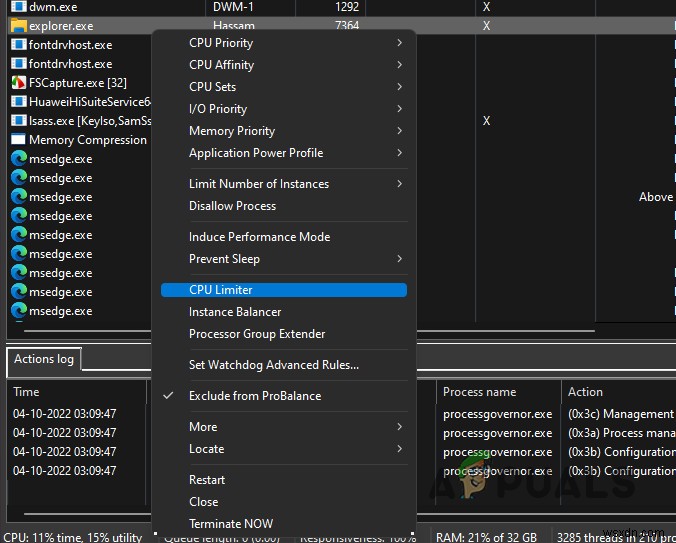The height and width of the screenshot is (543, 676).
Task: Expand the More submenu arrow
Action: (399, 427)
